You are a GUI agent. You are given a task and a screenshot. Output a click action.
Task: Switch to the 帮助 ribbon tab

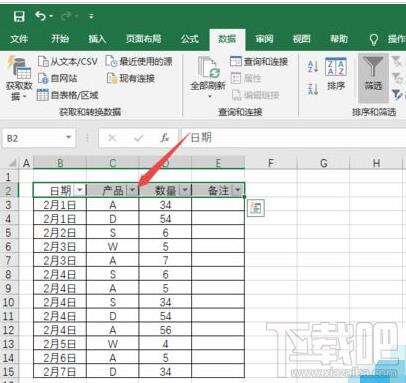(339, 39)
